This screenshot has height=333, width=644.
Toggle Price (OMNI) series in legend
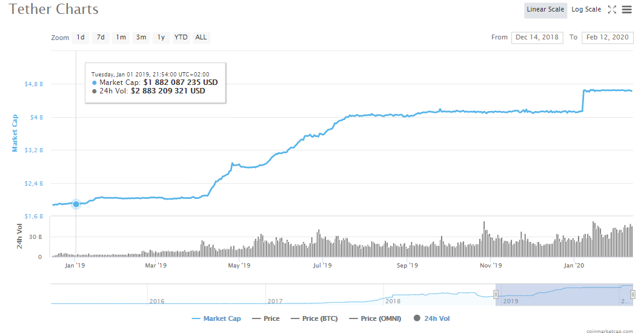374,318
